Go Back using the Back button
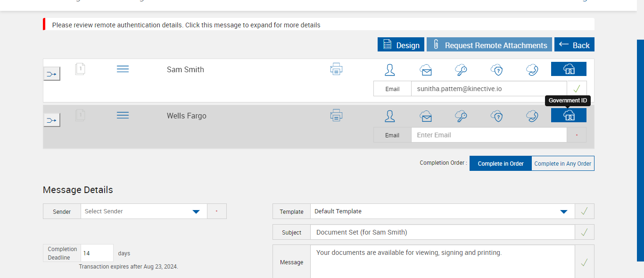This screenshot has width=644, height=278. [x=574, y=45]
